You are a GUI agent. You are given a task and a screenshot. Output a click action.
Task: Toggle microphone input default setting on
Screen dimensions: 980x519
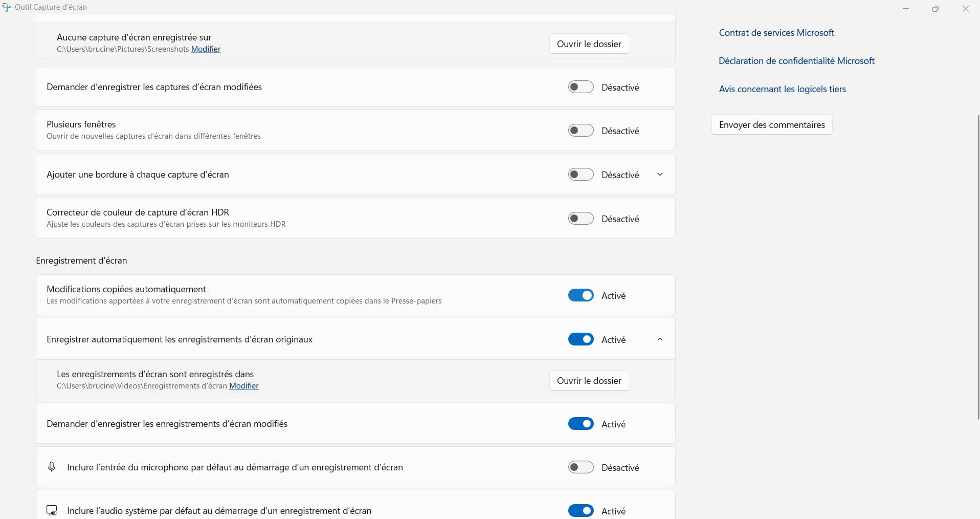[x=581, y=467]
